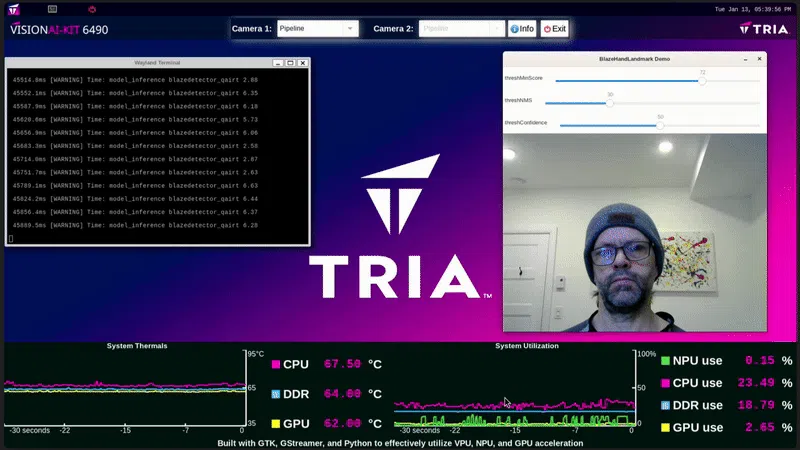Image resolution: width=800 pixels, height=450 pixels.
Task: Click the threshMinScore label
Action: click(523, 78)
